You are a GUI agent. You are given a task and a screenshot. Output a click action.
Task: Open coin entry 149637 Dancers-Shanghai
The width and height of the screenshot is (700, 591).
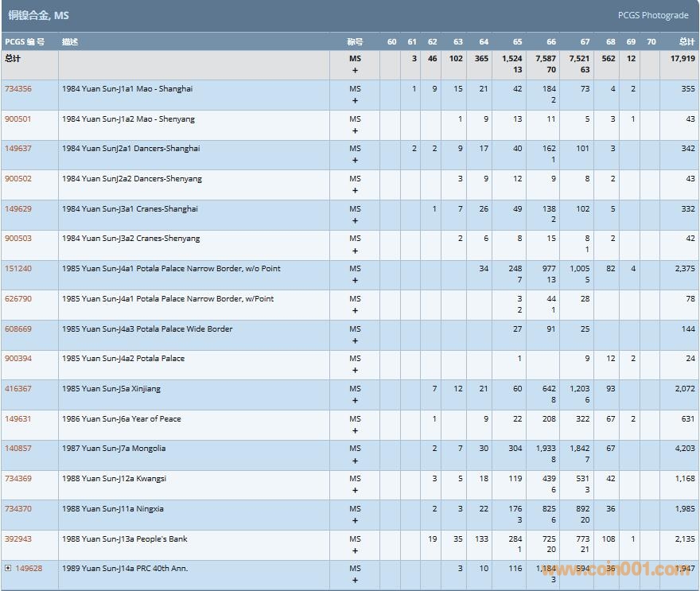click(x=18, y=149)
